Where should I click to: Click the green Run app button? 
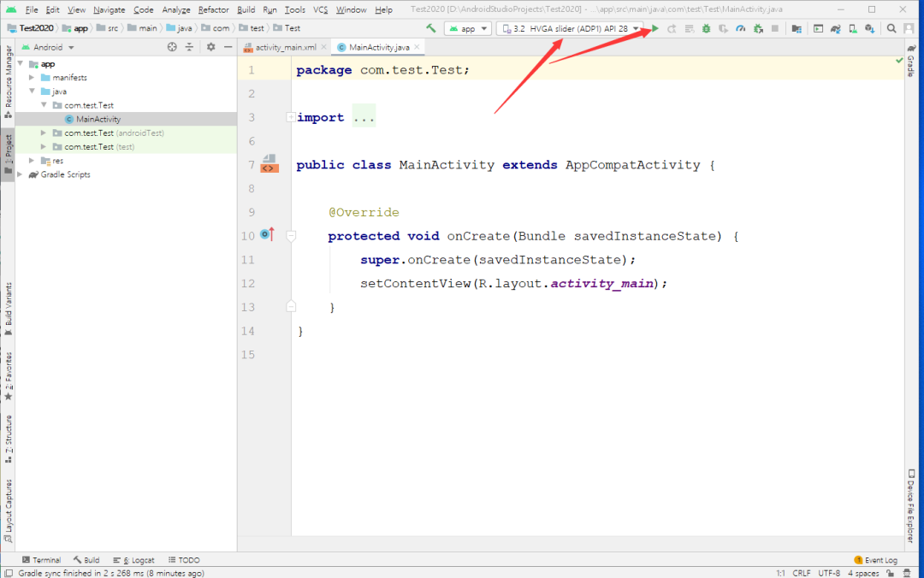click(655, 28)
